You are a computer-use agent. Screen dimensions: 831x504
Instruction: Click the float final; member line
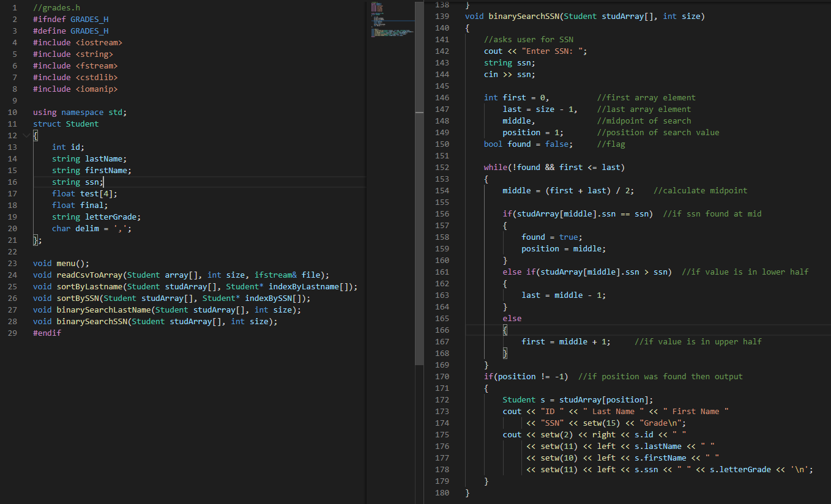tap(80, 205)
